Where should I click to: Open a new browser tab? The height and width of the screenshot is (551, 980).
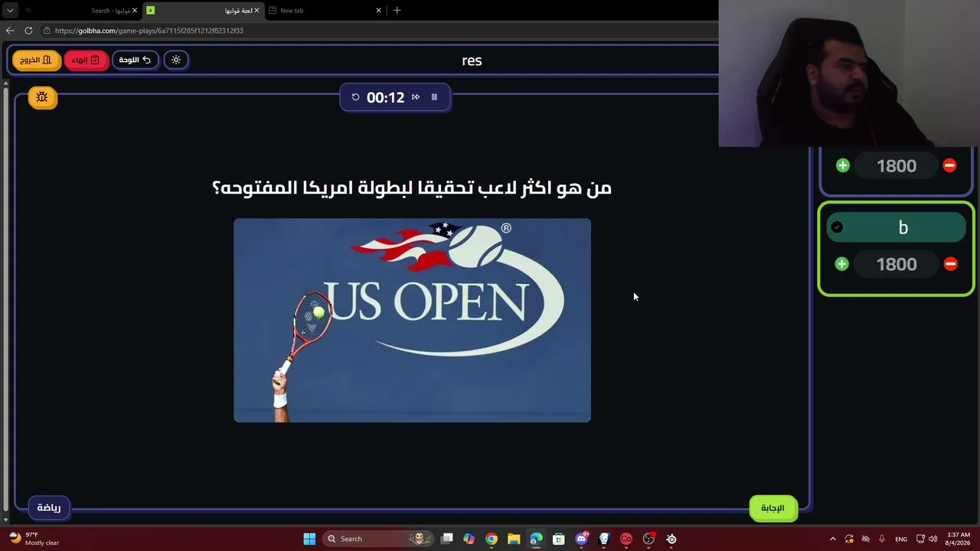click(x=397, y=11)
